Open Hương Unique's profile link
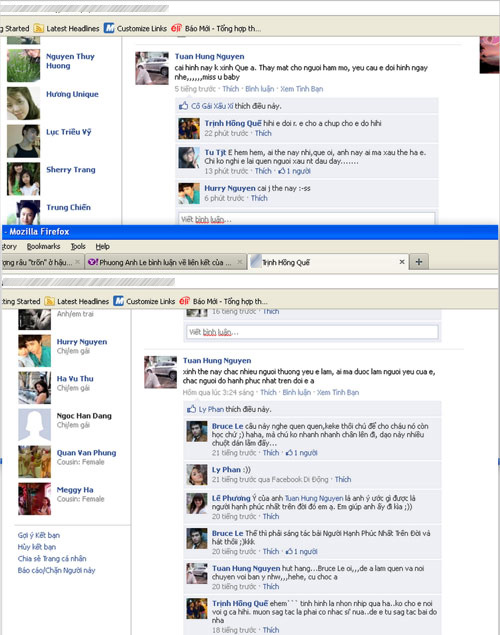500x635 pixels. tap(72, 94)
